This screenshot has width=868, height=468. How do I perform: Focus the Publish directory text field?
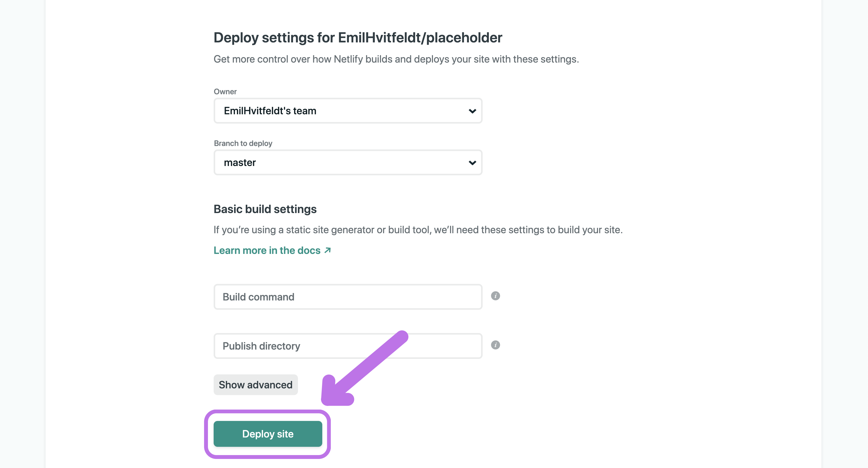click(303, 346)
